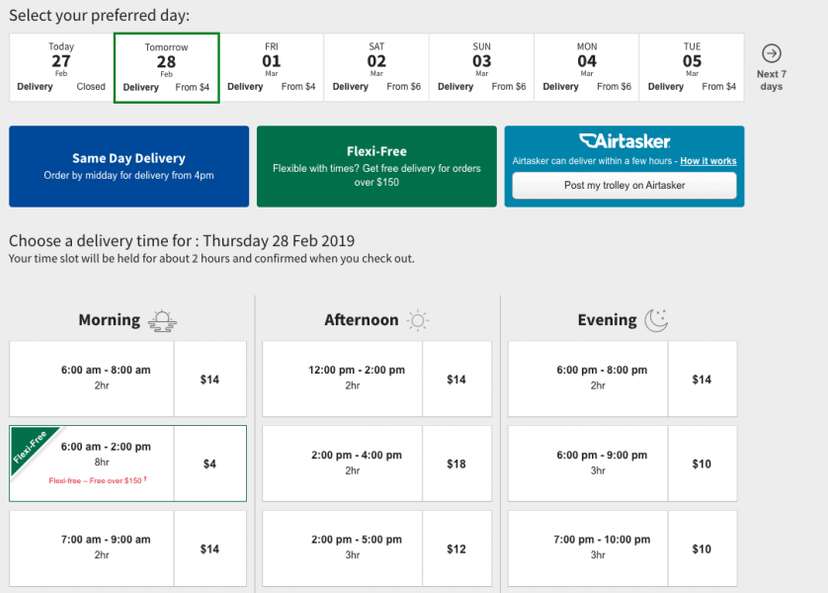Select the 6:00 am - 8:00 am slot
The height and width of the screenshot is (593, 828).
pyautogui.click(x=128, y=379)
